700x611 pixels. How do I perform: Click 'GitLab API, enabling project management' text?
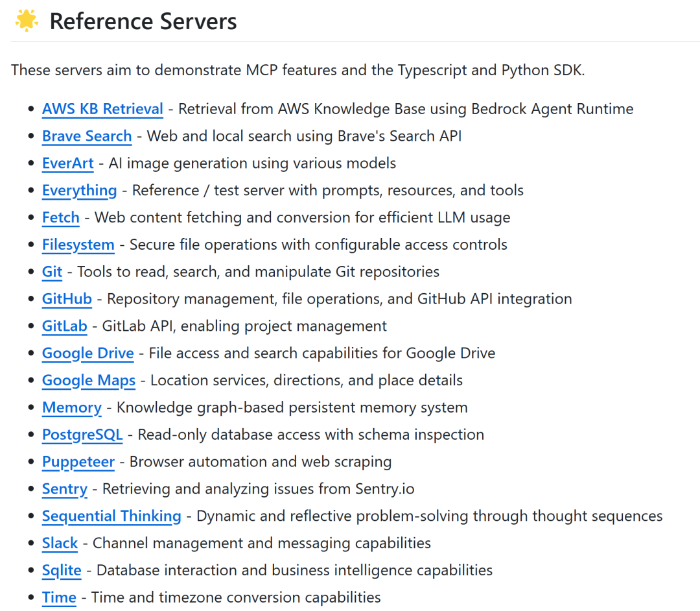(x=244, y=326)
